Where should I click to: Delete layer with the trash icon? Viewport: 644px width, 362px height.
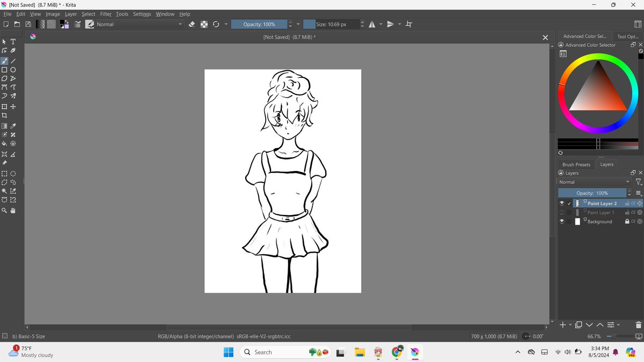coord(638,325)
